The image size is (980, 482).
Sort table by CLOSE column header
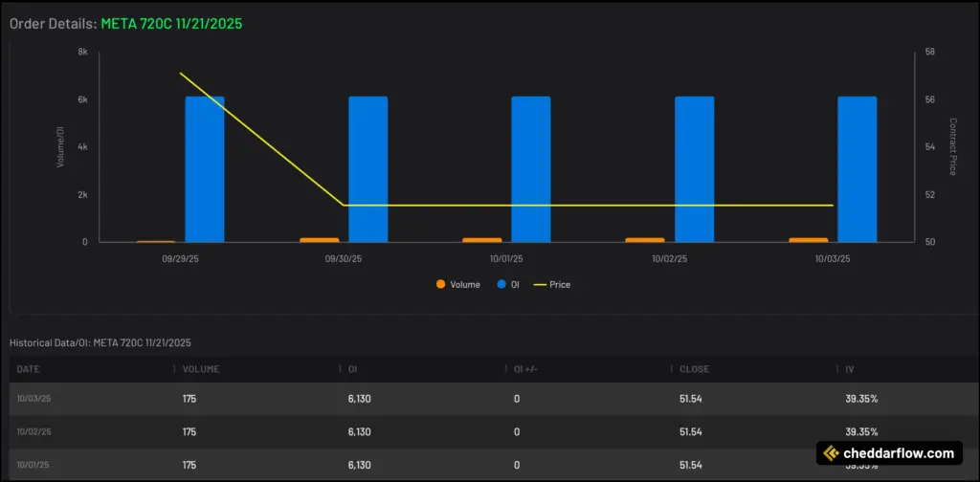pos(695,369)
